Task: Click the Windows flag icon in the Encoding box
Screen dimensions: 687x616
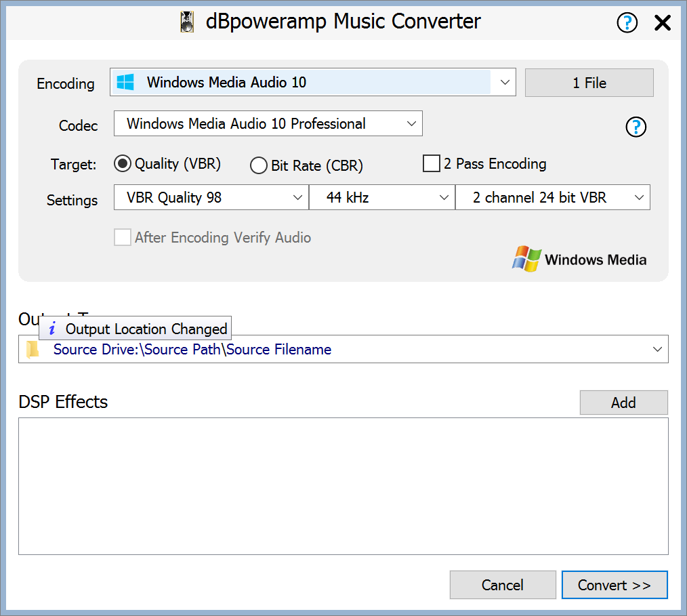Action: (x=125, y=82)
